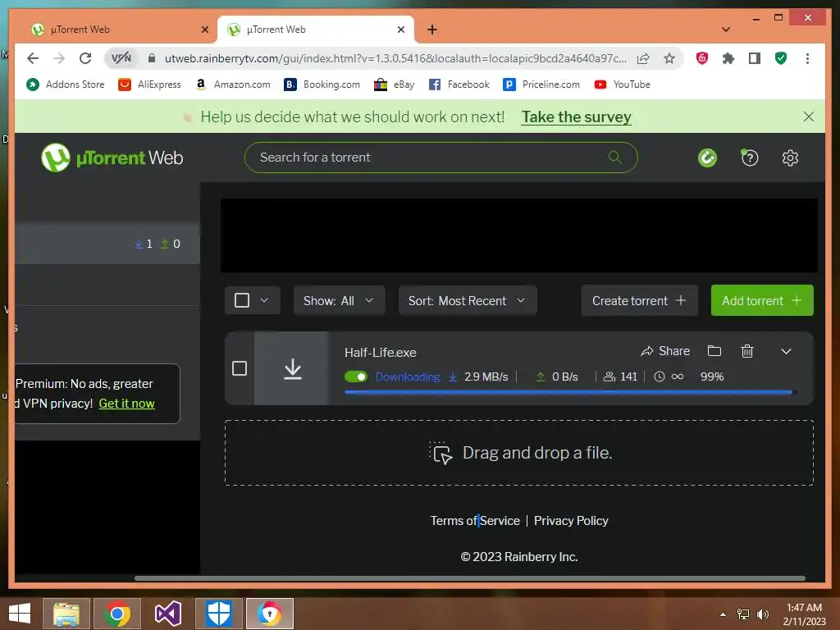Check the select-all torrents checkbox

click(x=242, y=300)
